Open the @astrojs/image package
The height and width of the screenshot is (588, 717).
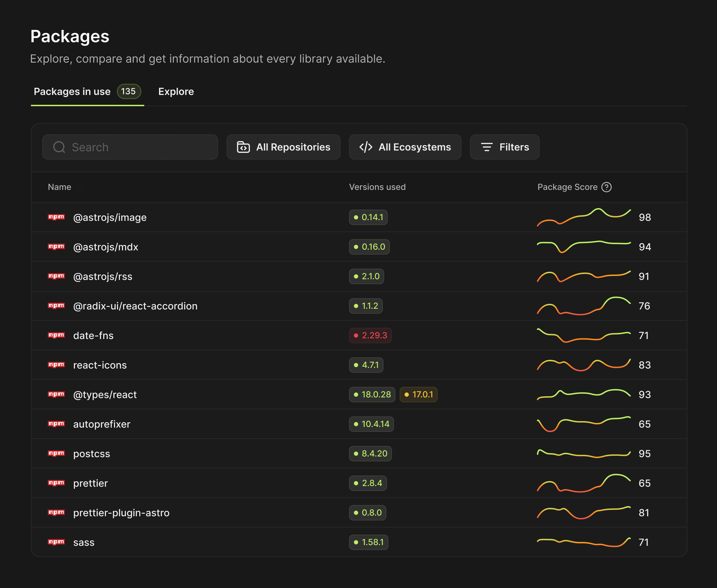pos(110,217)
